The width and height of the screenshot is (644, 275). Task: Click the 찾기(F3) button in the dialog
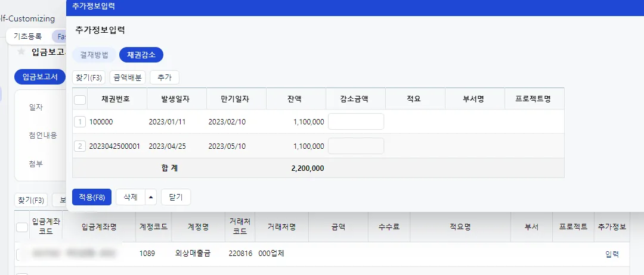[89, 77]
